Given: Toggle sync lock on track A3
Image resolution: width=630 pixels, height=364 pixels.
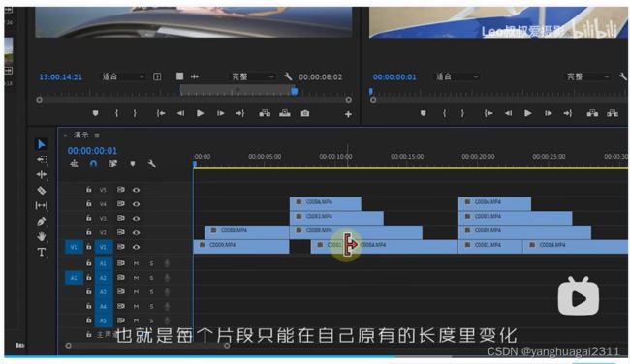Looking at the screenshot, I should point(120,291).
